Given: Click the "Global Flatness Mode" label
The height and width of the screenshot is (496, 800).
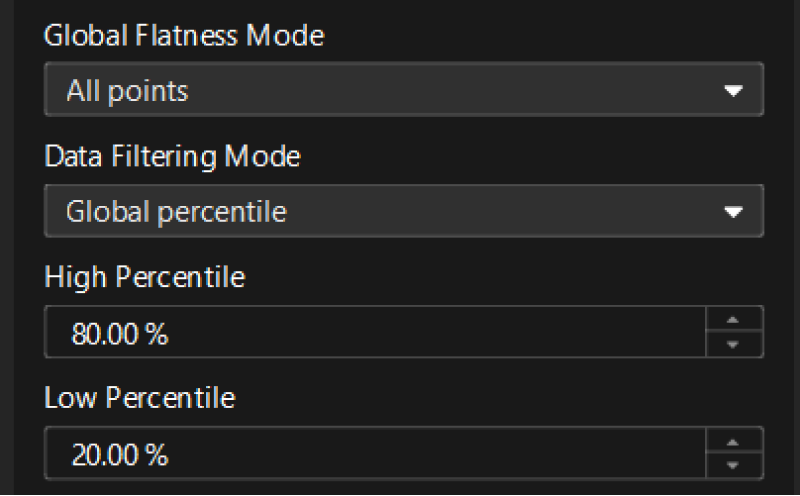Looking at the screenshot, I should click(184, 36).
